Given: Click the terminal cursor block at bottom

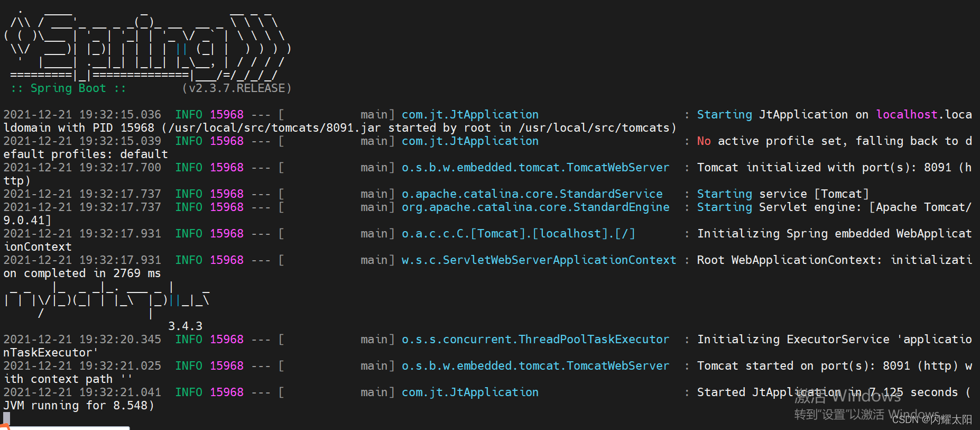Looking at the screenshot, I should pyautogui.click(x=6, y=419).
